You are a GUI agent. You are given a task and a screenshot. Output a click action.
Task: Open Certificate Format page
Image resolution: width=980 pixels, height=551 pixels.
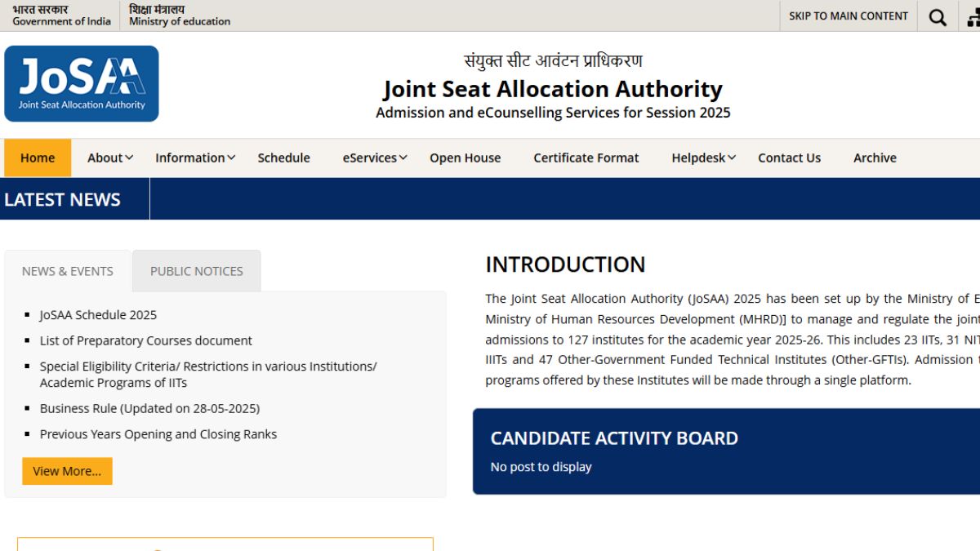(x=586, y=158)
